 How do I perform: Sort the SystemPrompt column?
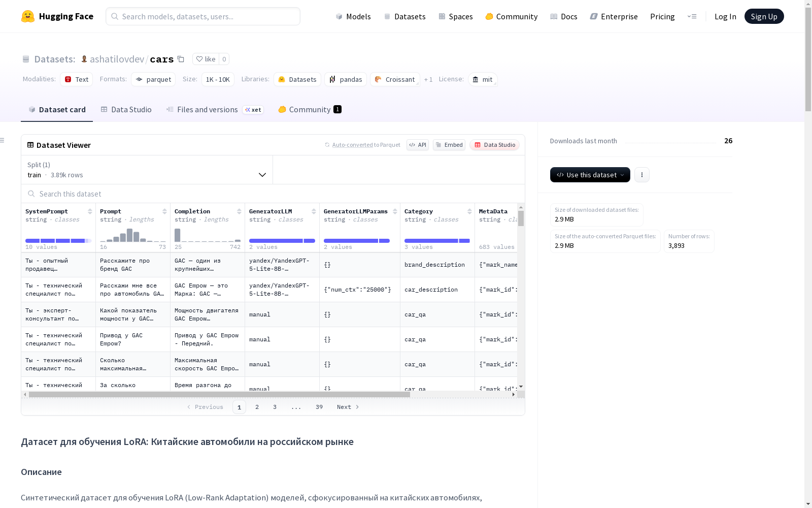(x=90, y=211)
